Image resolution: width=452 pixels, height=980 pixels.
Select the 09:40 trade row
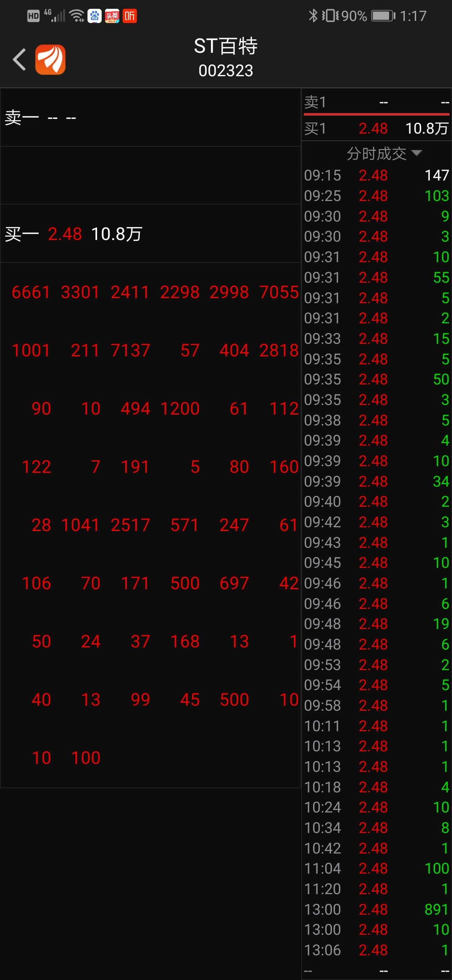[377, 501]
